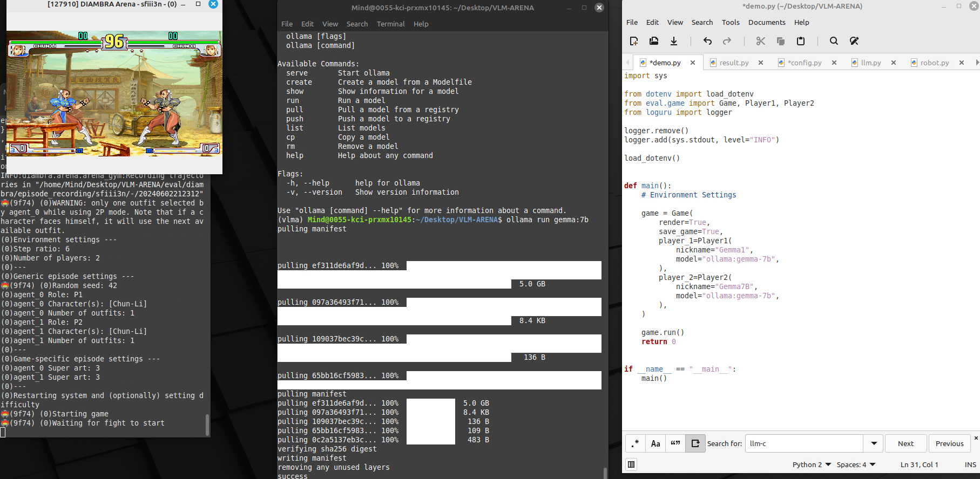Toggle regular expression search option
This screenshot has width=980, height=479.
(636, 443)
